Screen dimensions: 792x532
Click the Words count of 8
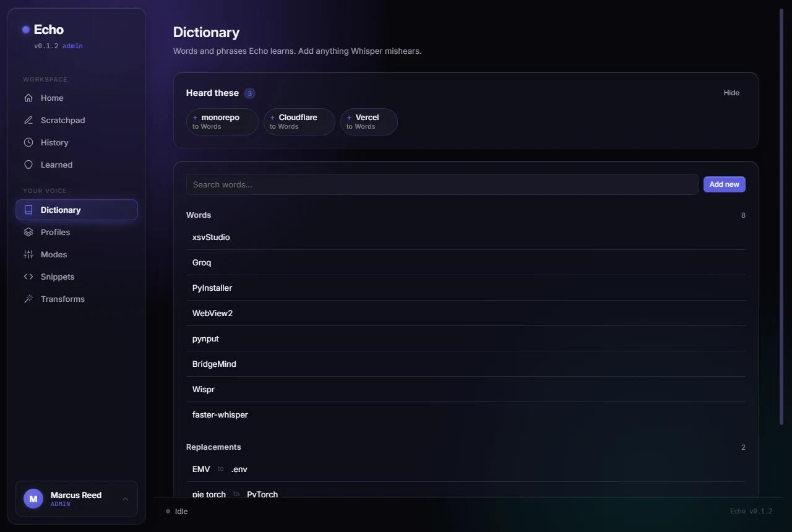pyautogui.click(x=743, y=215)
